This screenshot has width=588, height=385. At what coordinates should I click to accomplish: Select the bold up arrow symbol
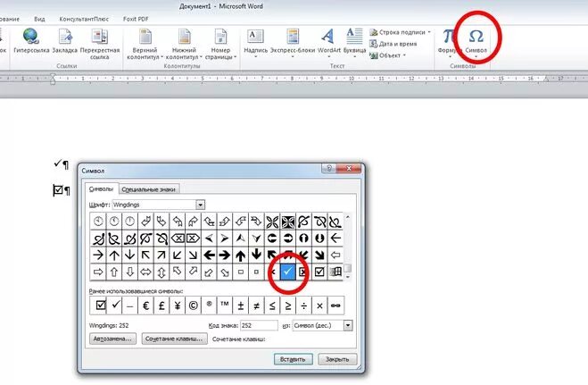tap(240, 255)
